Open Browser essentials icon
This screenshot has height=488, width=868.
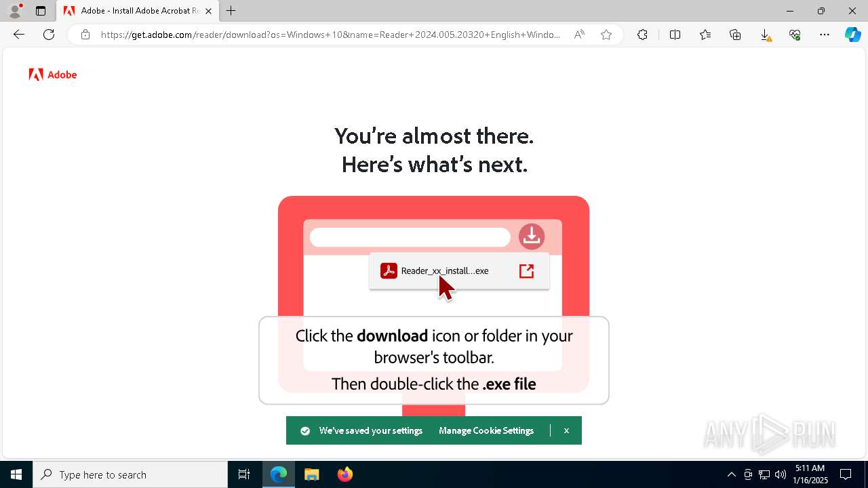pyautogui.click(x=795, y=35)
